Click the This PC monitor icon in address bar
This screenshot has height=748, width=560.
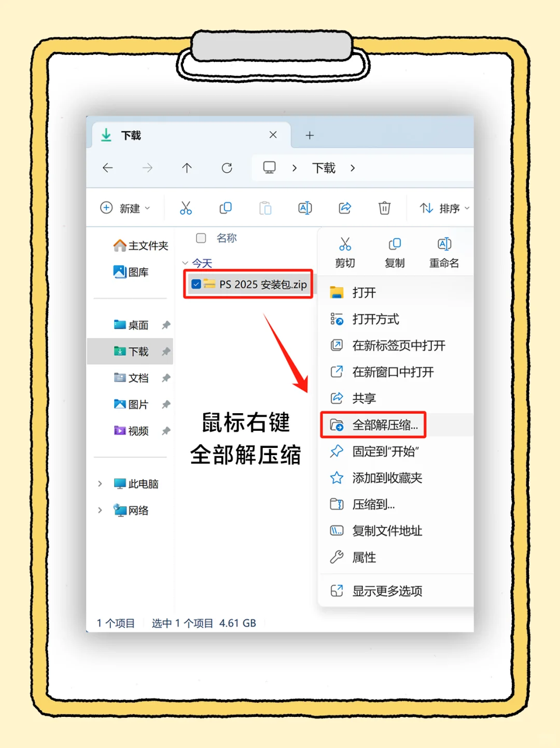(269, 167)
